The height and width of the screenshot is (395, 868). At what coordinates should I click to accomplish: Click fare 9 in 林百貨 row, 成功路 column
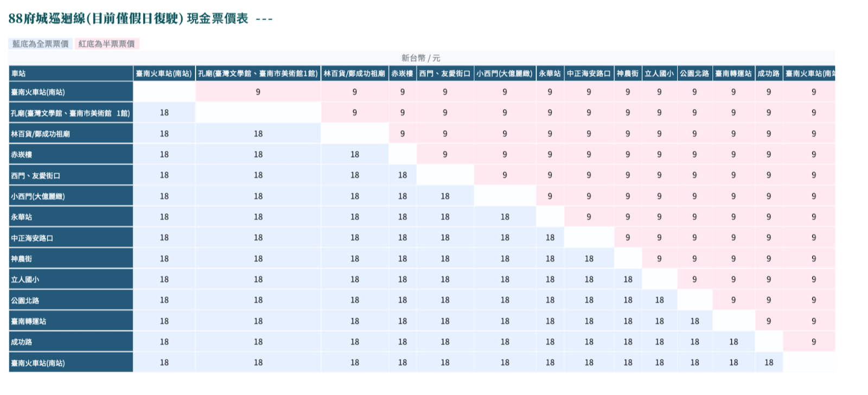(769, 133)
